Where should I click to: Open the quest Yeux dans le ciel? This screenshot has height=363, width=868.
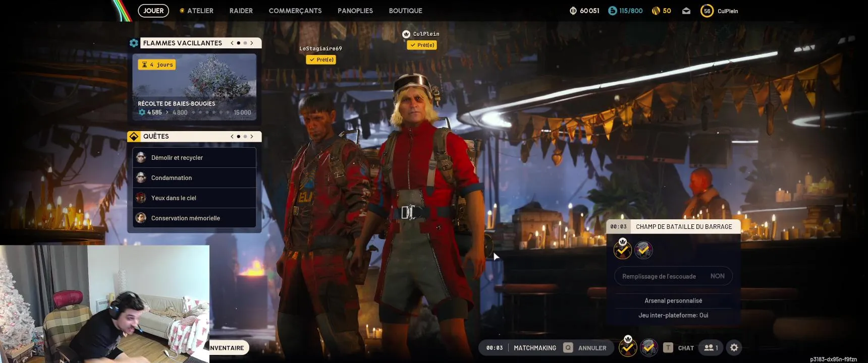[x=194, y=198]
